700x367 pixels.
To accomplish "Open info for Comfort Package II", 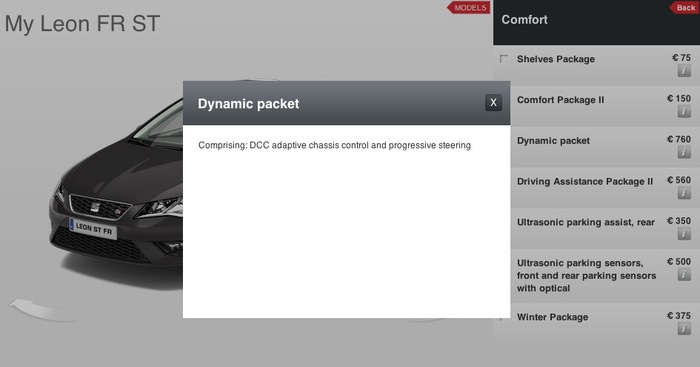I will (684, 111).
